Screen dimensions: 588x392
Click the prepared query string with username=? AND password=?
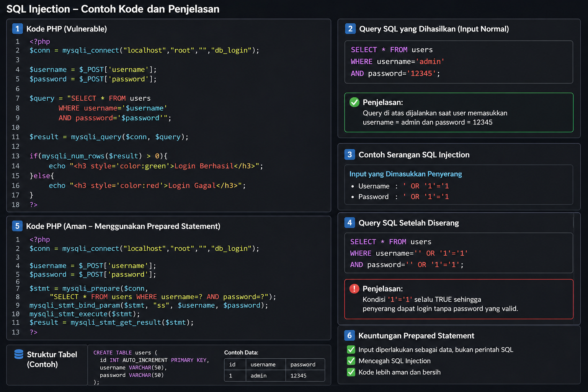coord(163,297)
